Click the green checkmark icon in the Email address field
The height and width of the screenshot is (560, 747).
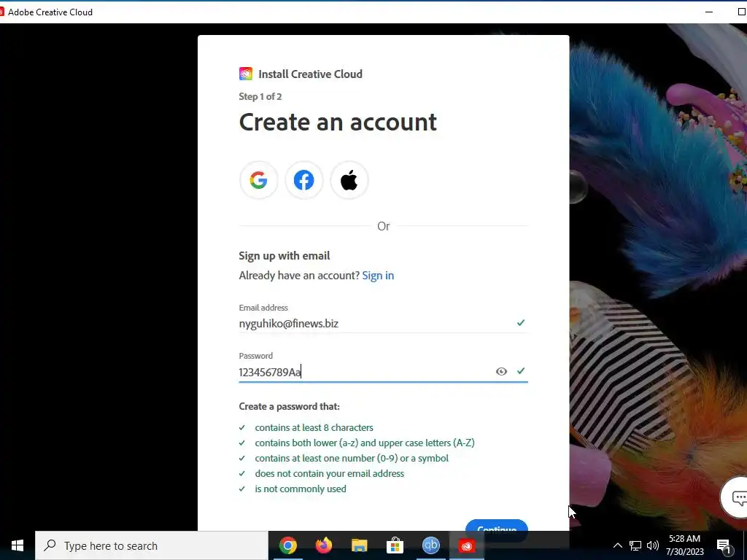coord(521,323)
